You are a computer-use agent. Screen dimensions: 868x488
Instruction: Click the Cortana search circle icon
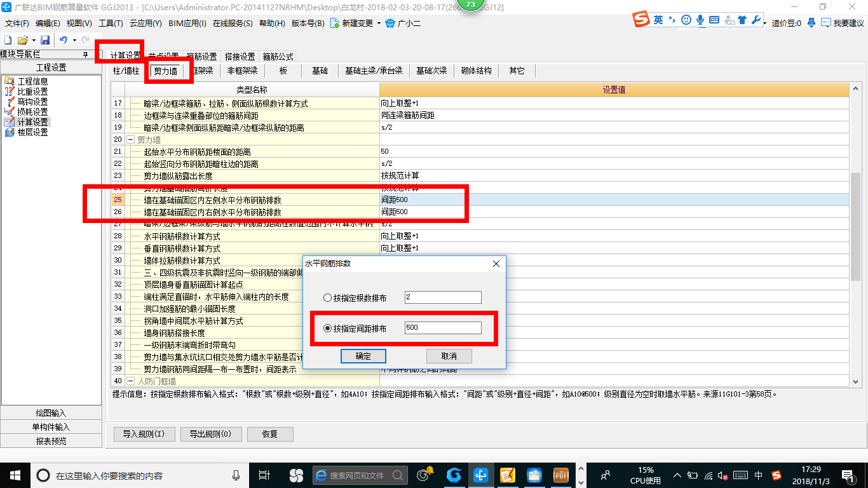pyautogui.click(x=43, y=475)
